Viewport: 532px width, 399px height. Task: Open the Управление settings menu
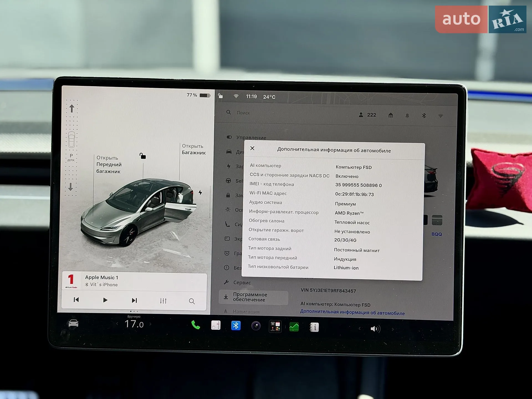[246, 137]
